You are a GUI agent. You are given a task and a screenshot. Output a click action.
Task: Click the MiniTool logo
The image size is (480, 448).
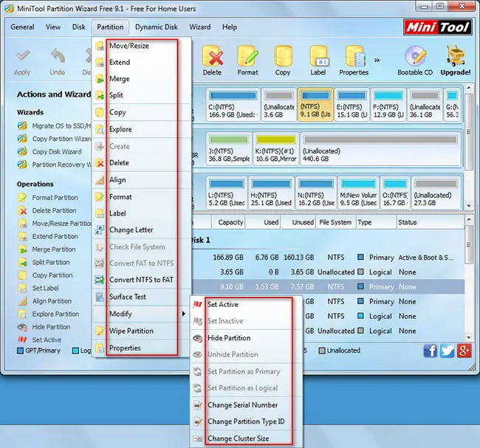tap(437, 27)
